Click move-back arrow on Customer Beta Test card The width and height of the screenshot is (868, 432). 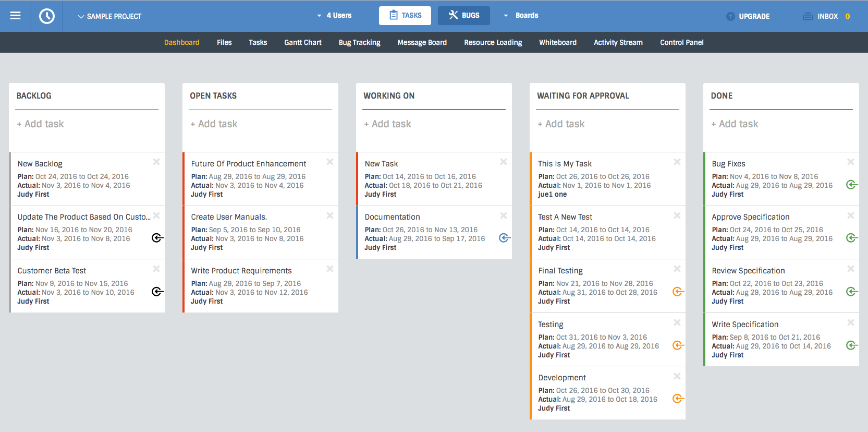[x=157, y=292]
